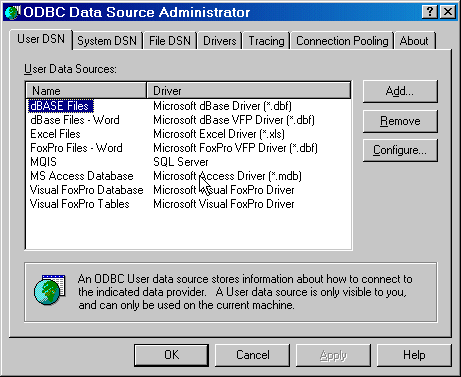The height and width of the screenshot is (377, 461).
Task: Click the User Data Sources: label
Action: coord(70,69)
